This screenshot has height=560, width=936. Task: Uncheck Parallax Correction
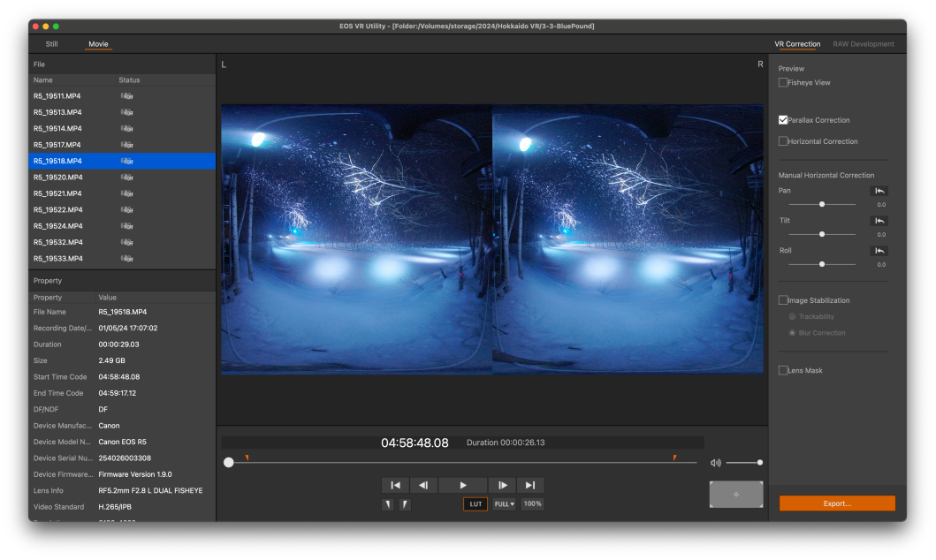pos(783,120)
